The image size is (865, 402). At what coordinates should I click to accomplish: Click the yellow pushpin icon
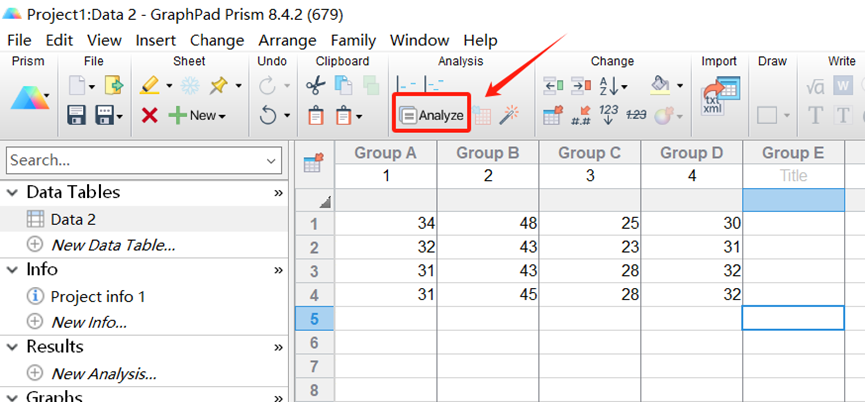pyautogui.click(x=218, y=85)
